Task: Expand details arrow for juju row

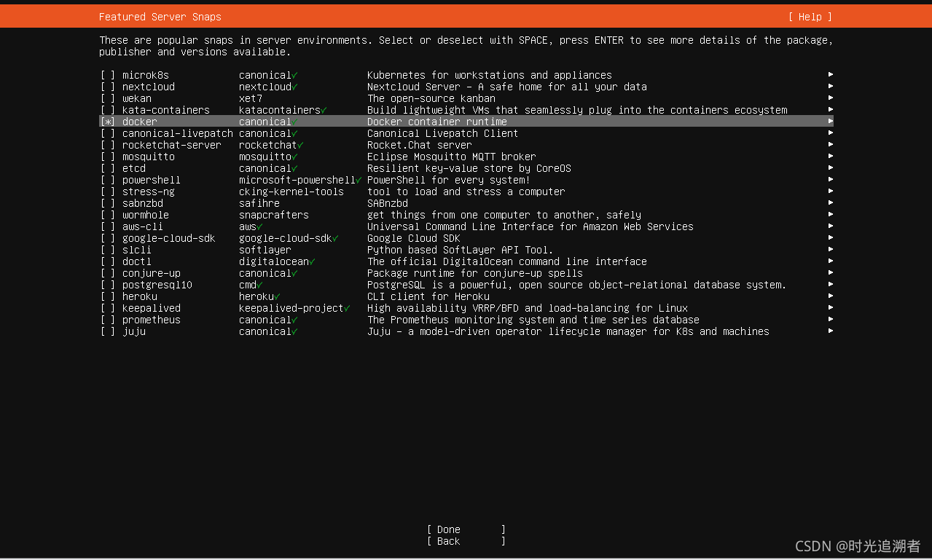Action: click(831, 331)
